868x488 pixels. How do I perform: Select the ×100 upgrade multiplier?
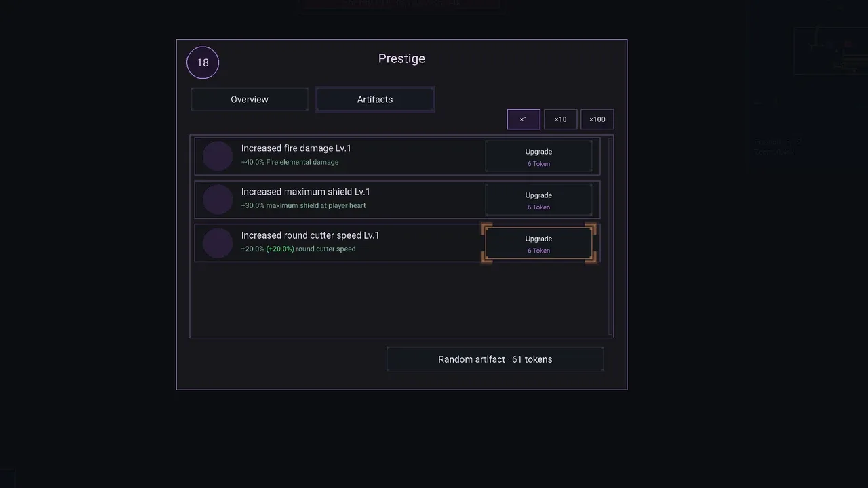[x=597, y=119]
